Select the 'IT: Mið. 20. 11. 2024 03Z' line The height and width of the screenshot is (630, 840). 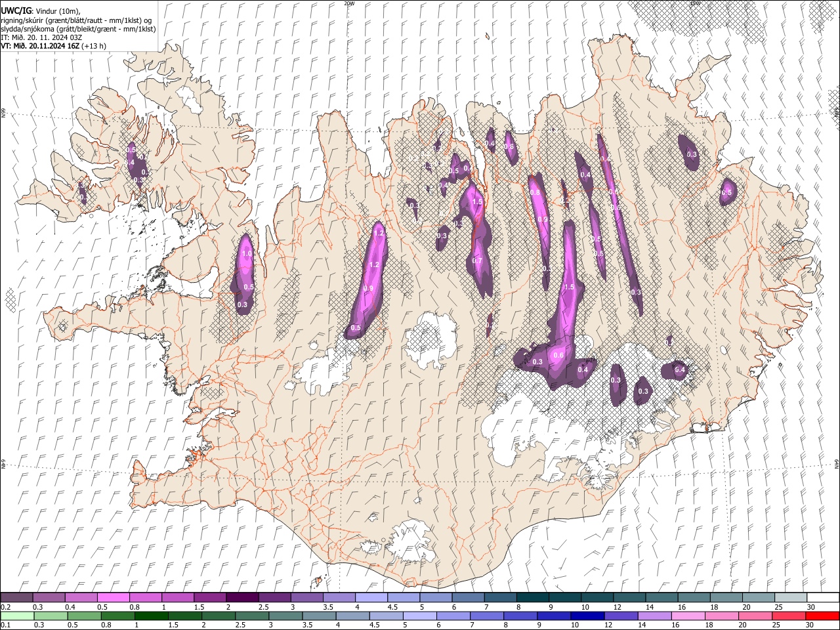tap(41, 37)
